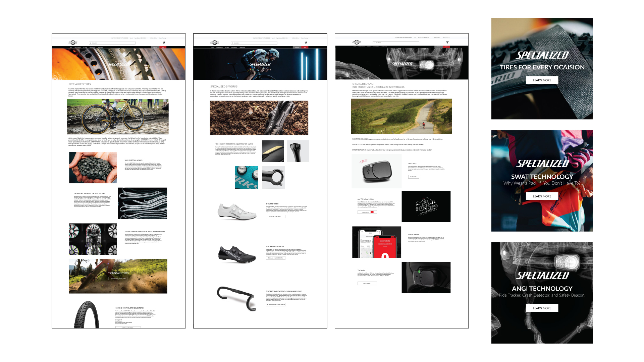Click the mountain biker illustration video thumbnail
Image resolution: width=644 pixels, height=362 pixels.
[x=426, y=206]
